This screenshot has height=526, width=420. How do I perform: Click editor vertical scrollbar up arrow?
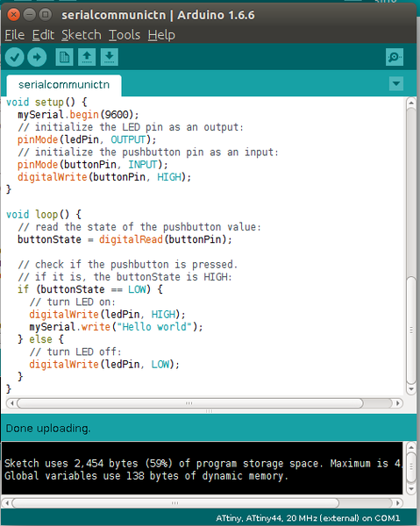[411, 103]
